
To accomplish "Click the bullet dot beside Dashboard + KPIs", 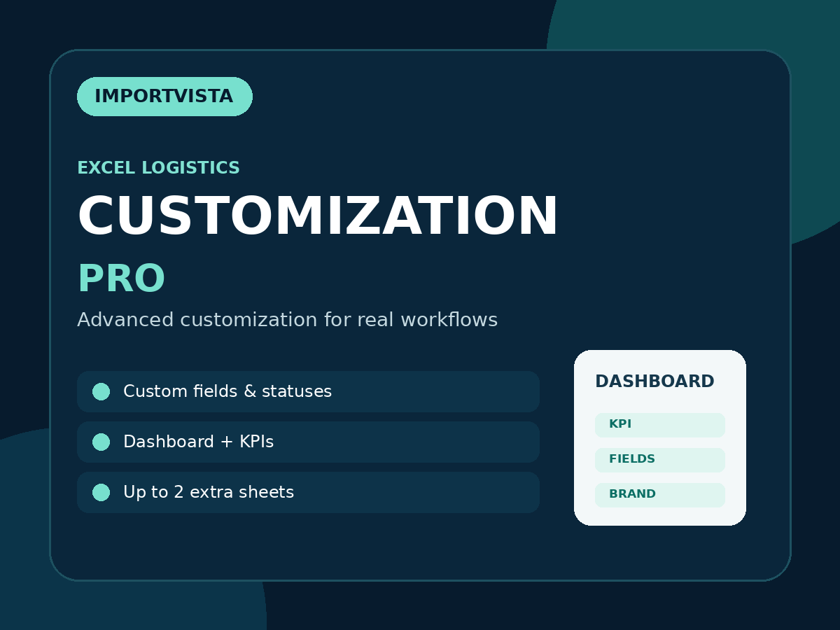I will pos(101,442).
